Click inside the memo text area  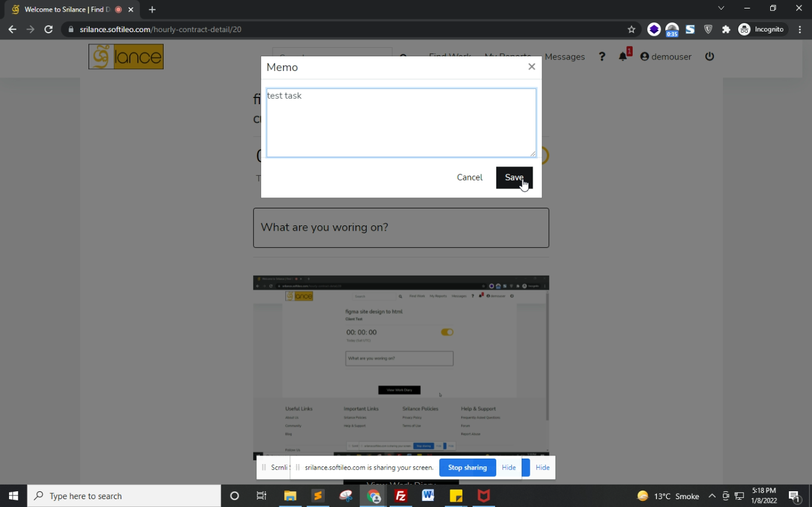[401, 123]
